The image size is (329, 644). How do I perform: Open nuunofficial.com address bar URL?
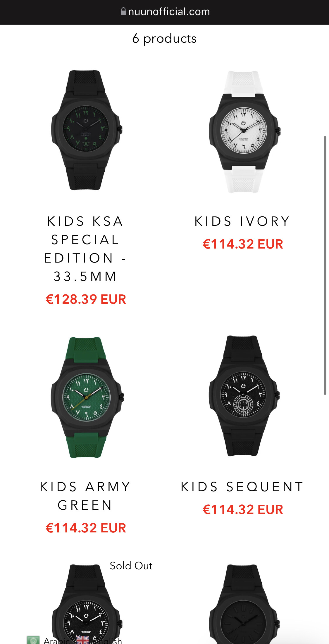169,12
